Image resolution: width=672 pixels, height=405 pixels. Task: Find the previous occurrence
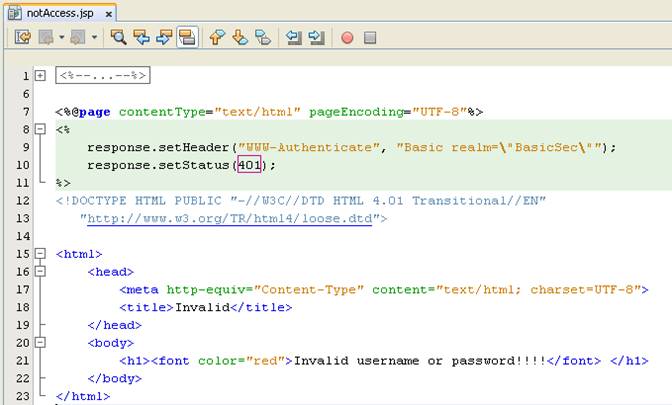(x=141, y=37)
